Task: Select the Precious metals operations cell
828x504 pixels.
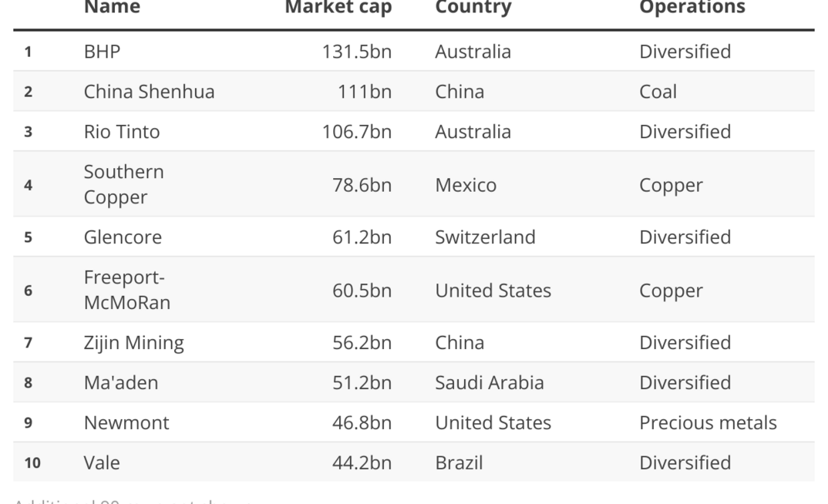Action: (x=708, y=422)
